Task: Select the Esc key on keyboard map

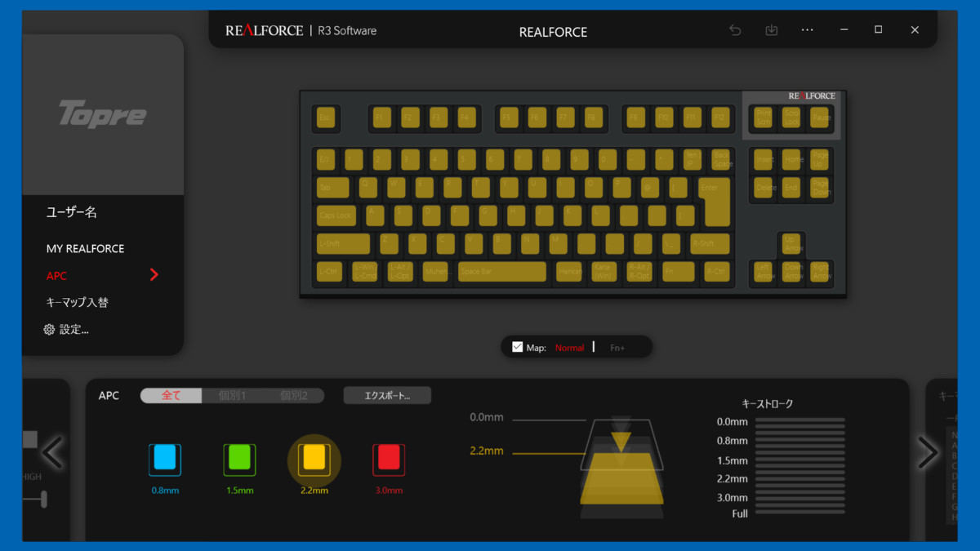Action: click(x=326, y=118)
